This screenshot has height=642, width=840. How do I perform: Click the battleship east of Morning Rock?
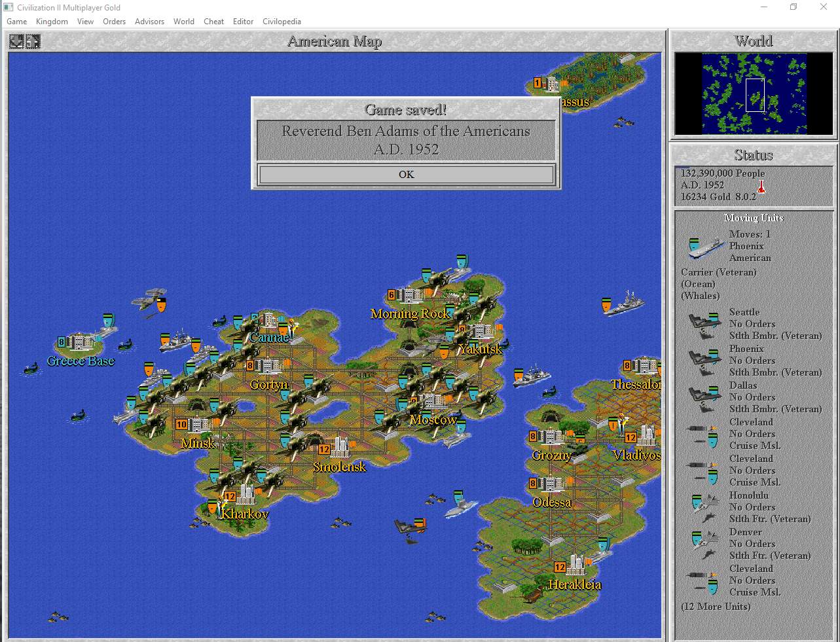click(623, 304)
